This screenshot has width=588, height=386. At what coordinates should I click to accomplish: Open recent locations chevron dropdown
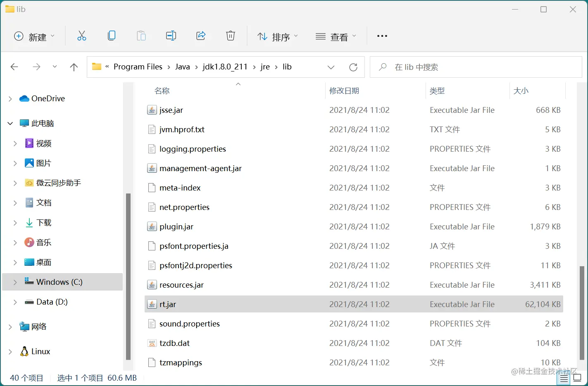click(x=55, y=67)
